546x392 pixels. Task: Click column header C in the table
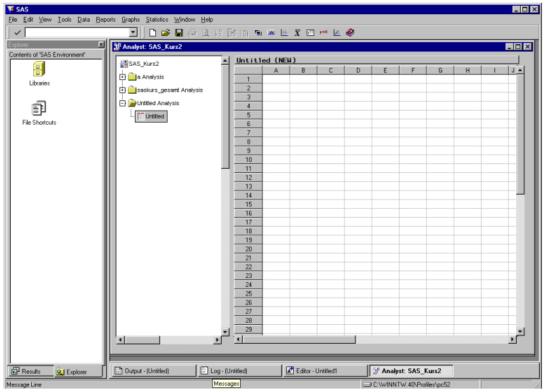330,71
